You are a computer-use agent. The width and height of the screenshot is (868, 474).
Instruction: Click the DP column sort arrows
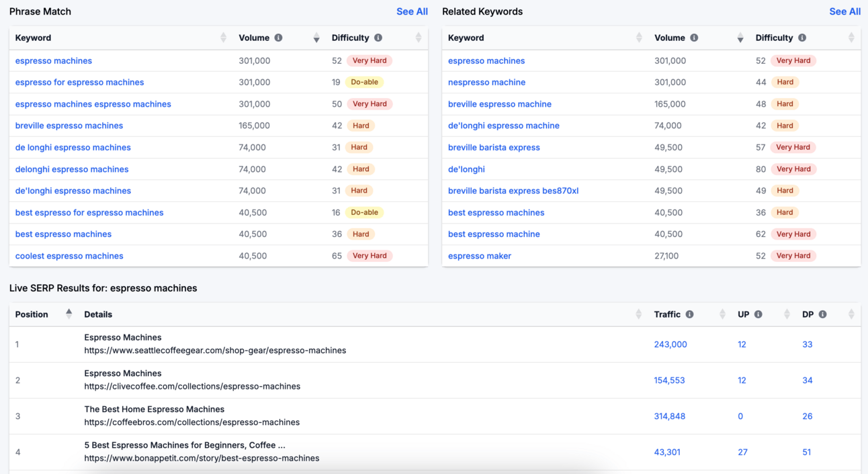pyautogui.click(x=851, y=314)
